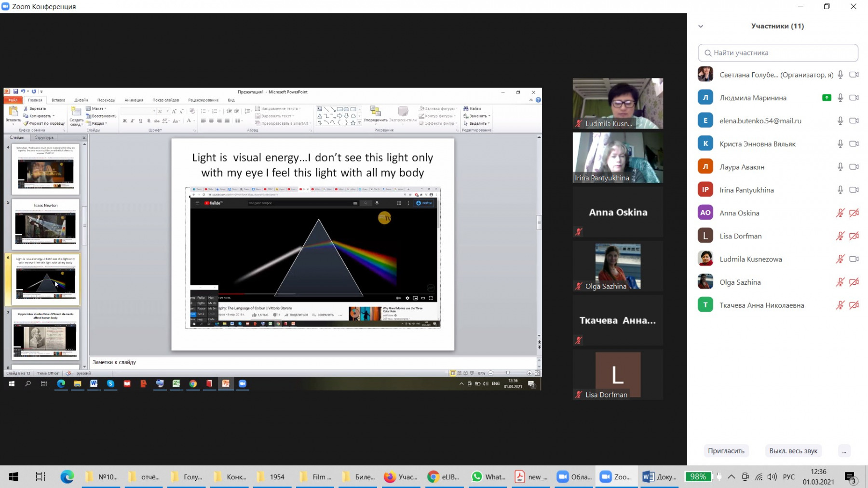Toggle muted microphone of Olga Sazhina
Viewport: 868px width, 488px height.
[840, 282]
